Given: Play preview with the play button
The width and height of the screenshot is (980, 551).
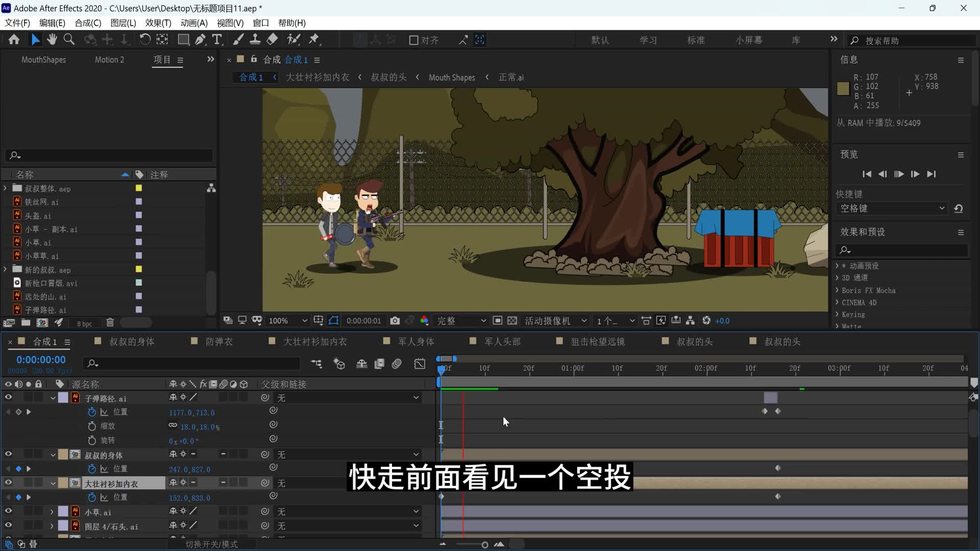Looking at the screenshot, I should 899,174.
